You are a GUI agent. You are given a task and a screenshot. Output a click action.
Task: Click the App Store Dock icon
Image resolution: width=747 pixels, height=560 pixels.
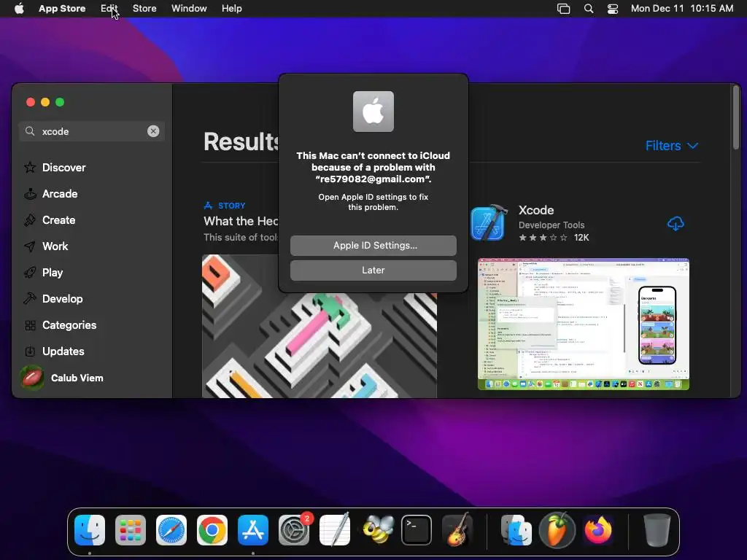point(253,529)
